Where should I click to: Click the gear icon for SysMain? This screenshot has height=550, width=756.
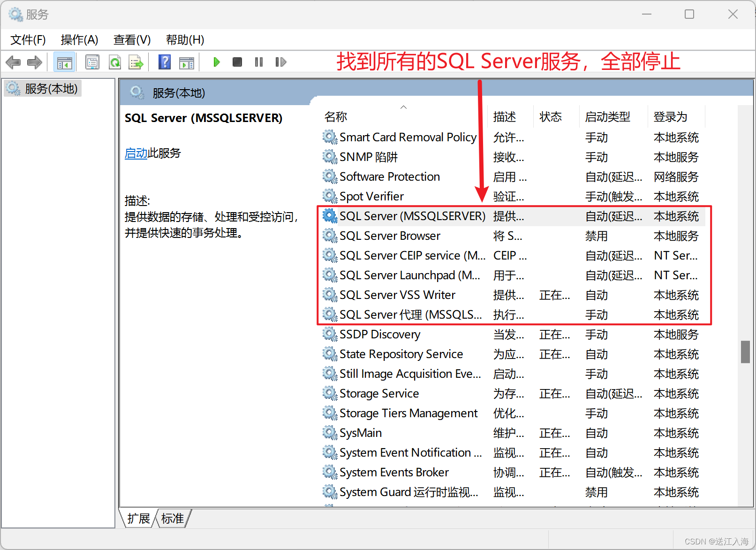[330, 433]
